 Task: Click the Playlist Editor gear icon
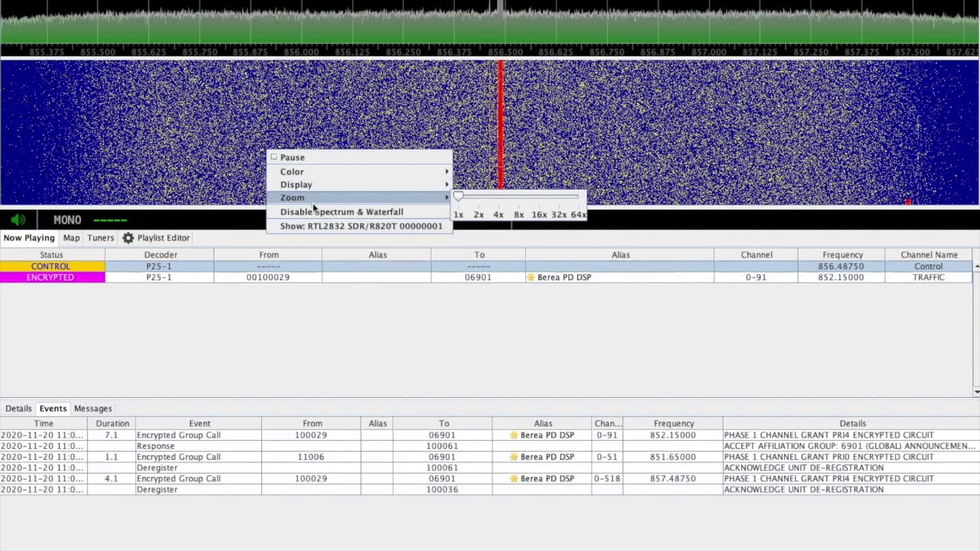[128, 238]
